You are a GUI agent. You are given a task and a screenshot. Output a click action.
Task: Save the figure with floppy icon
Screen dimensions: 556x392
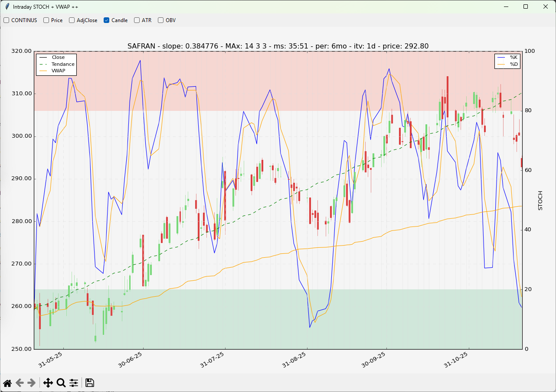tap(90, 383)
